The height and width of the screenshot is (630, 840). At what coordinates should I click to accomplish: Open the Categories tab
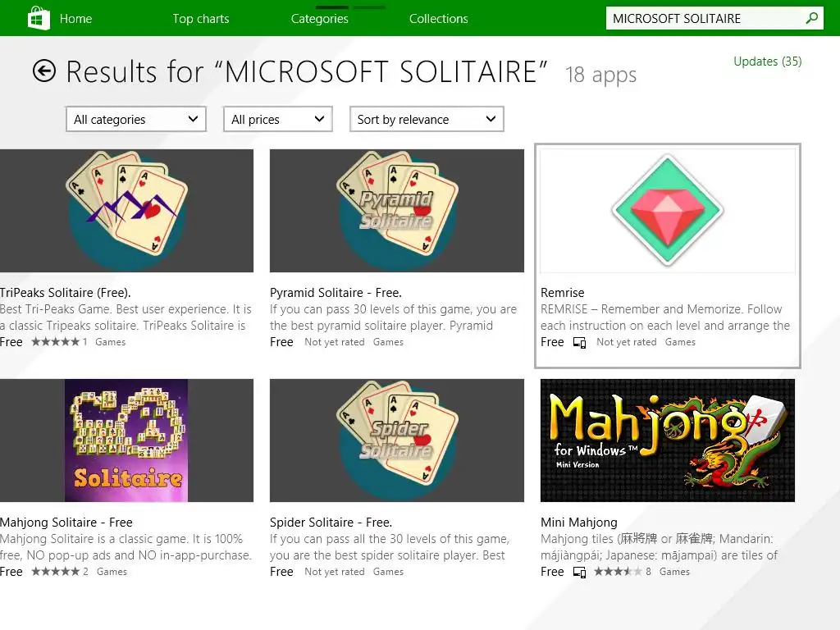coord(320,19)
